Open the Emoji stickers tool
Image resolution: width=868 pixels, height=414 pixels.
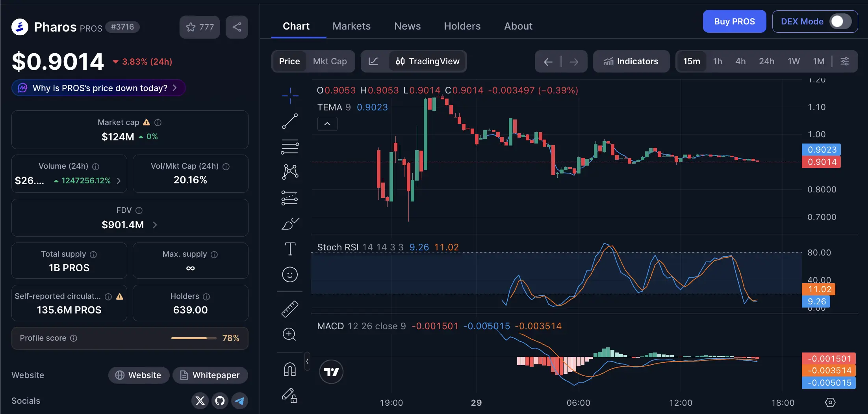(290, 274)
